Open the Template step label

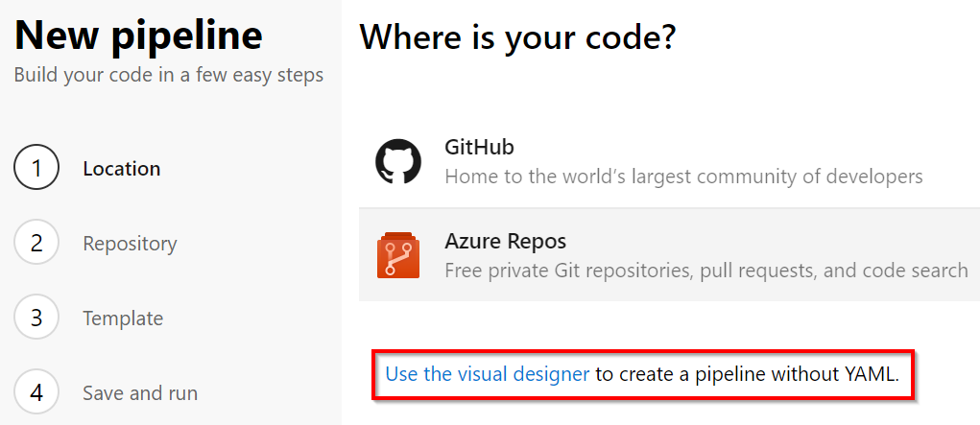point(123,319)
